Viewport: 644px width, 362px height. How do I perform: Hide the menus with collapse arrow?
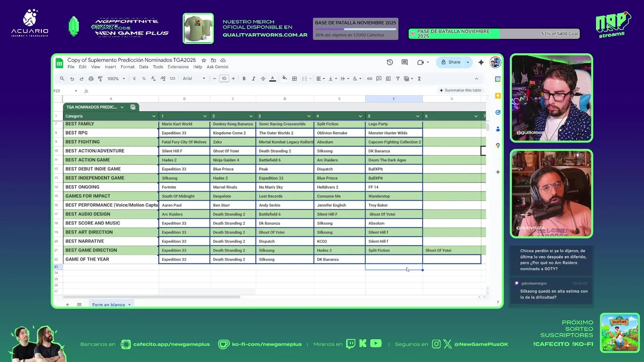(x=476, y=78)
